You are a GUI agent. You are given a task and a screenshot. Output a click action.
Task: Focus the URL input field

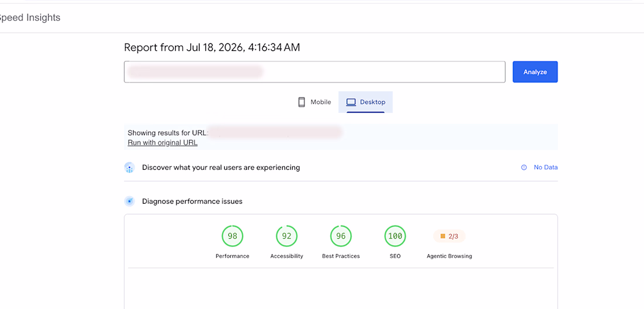(314, 72)
